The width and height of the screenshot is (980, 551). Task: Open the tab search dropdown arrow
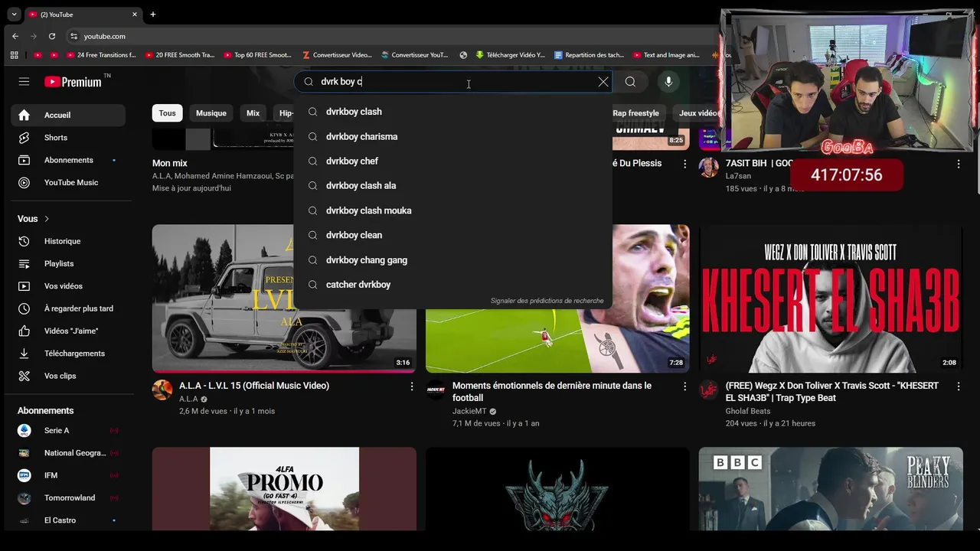pyautogui.click(x=14, y=14)
